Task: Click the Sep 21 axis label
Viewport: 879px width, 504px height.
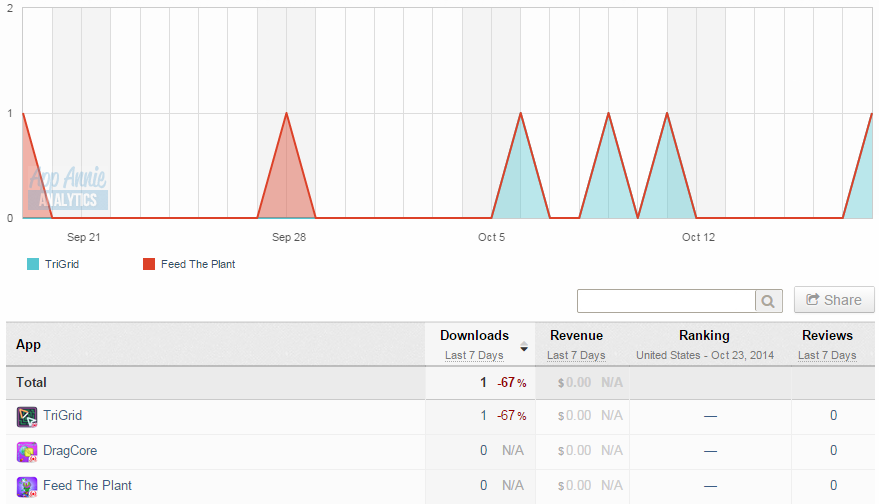Action: click(x=84, y=237)
